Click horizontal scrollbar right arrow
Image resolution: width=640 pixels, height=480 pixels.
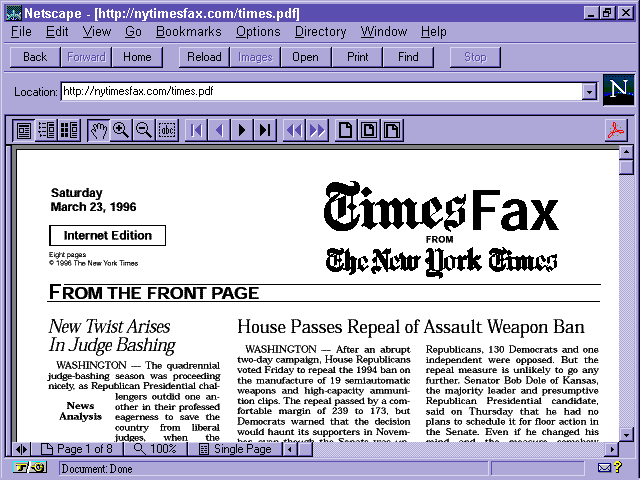point(611,450)
